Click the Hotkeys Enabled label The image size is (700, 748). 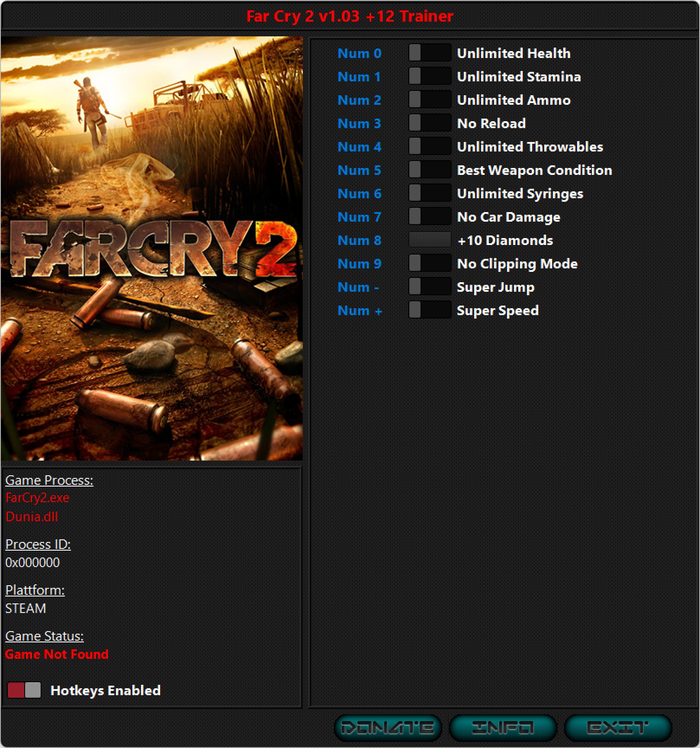(x=106, y=690)
